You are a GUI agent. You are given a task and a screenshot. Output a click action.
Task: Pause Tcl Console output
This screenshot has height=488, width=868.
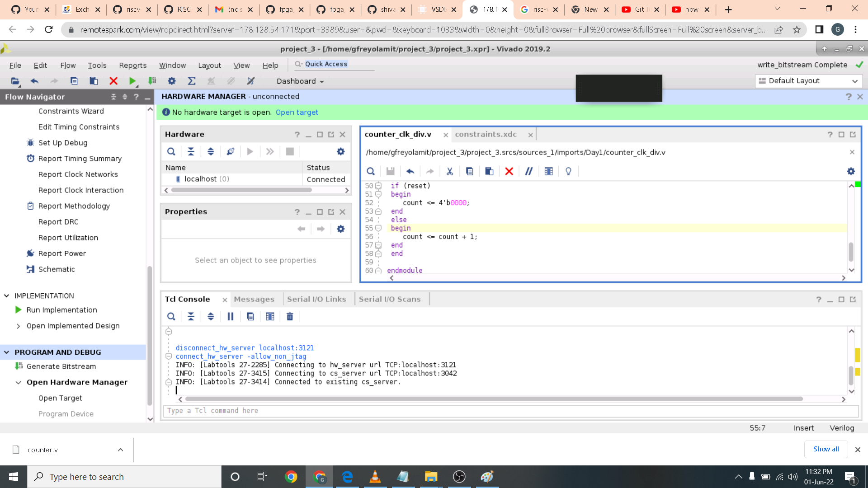click(x=230, y=317)
